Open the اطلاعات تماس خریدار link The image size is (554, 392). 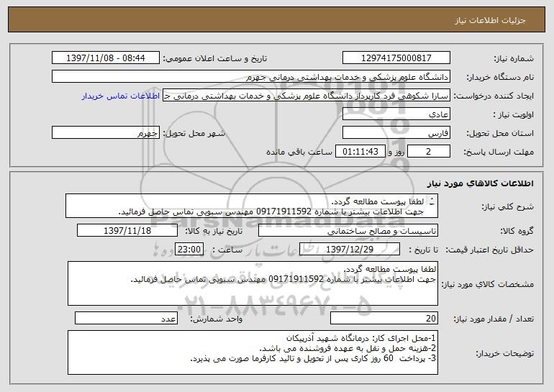pyautogui.click(x=121, y=96)
